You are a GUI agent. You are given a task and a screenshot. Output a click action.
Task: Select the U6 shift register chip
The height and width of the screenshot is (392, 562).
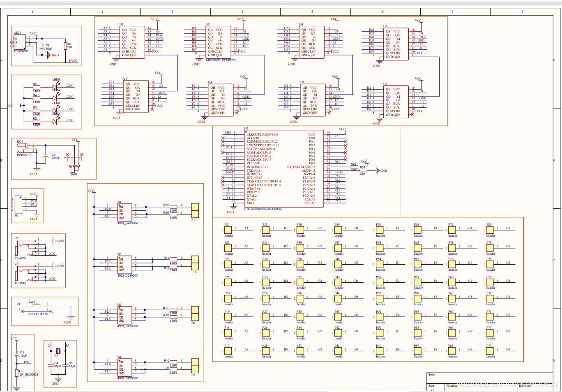[x=311, y=42]
